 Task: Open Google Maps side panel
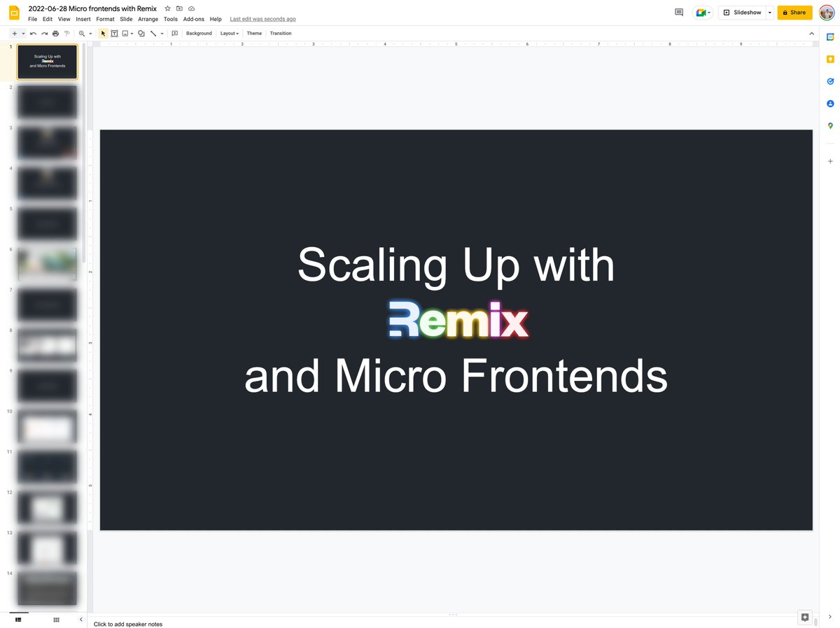[830, 126]
